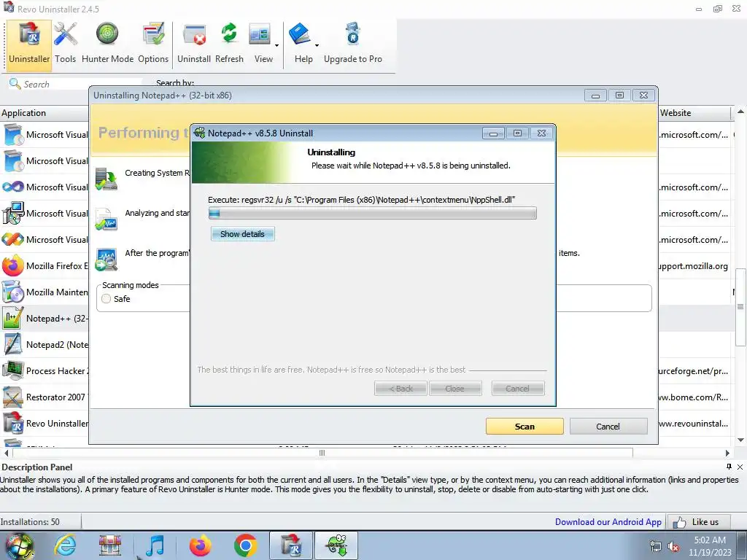The height and width of the screenshot is (560, 747).
Task: Select the Revo Uninstaller entry icon
Action: [13, 423]
